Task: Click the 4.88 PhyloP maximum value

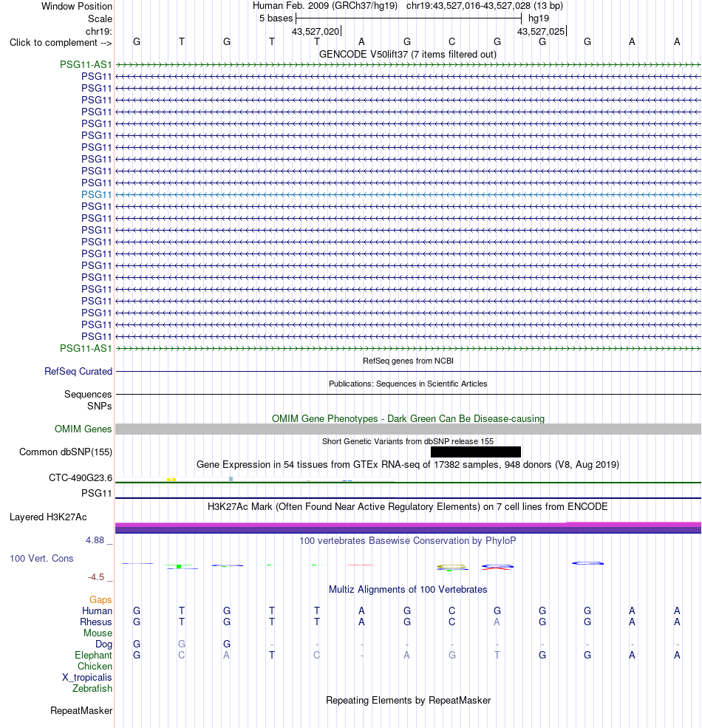Action: coord(95,540)
